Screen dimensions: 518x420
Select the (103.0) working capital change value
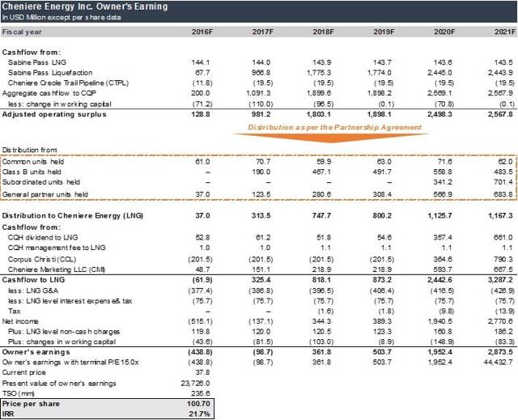click(321, 342)
